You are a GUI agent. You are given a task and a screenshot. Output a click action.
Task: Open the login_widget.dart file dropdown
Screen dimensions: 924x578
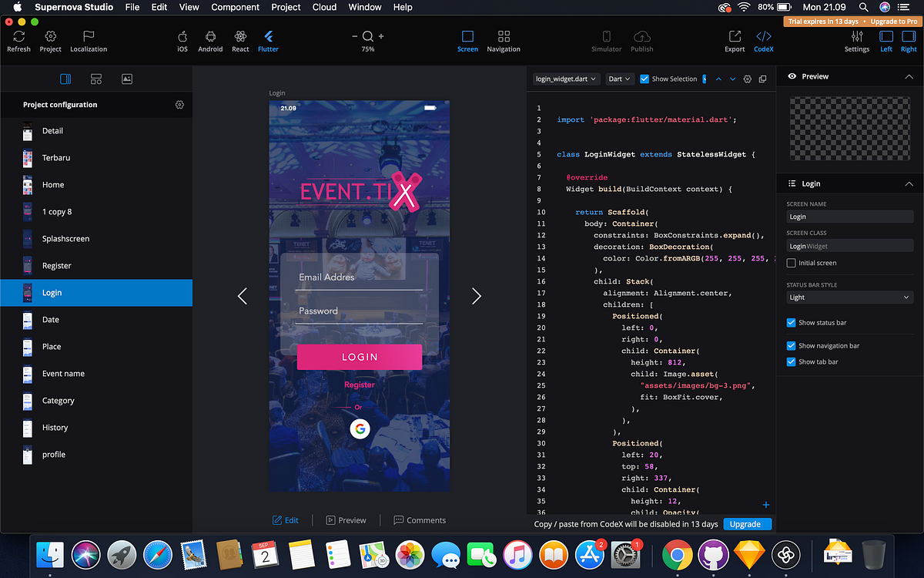coord(566,78)
